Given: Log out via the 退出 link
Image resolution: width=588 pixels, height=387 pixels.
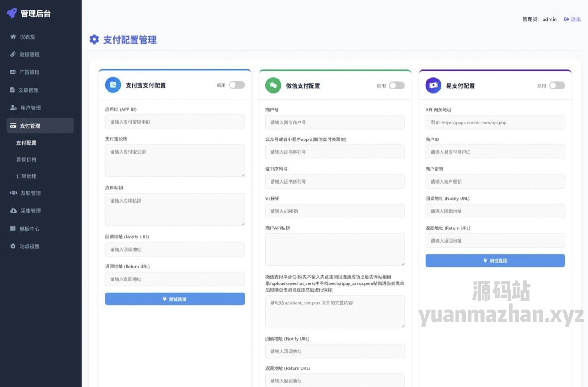Looking at the screenshot, I should click(573, 19).
